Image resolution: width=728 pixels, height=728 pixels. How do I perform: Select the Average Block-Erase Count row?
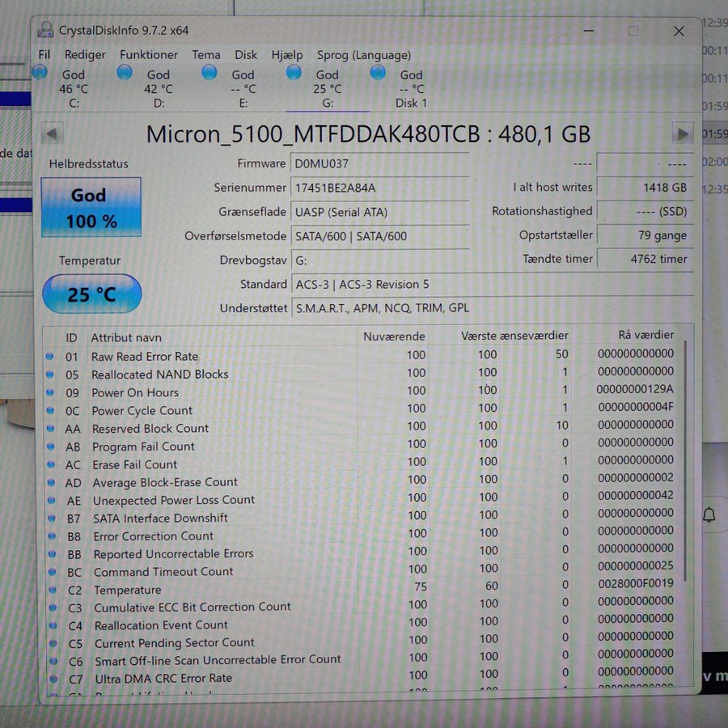coord(360,480)
